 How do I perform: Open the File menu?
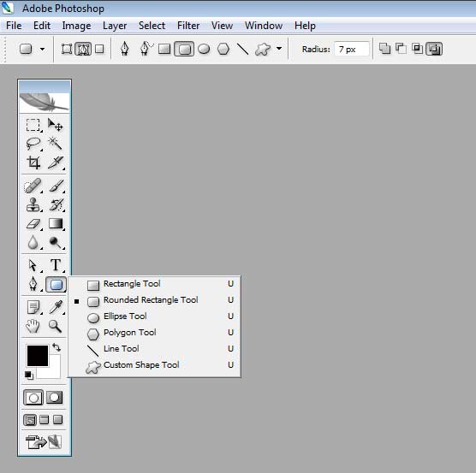(x=14, y=26)
